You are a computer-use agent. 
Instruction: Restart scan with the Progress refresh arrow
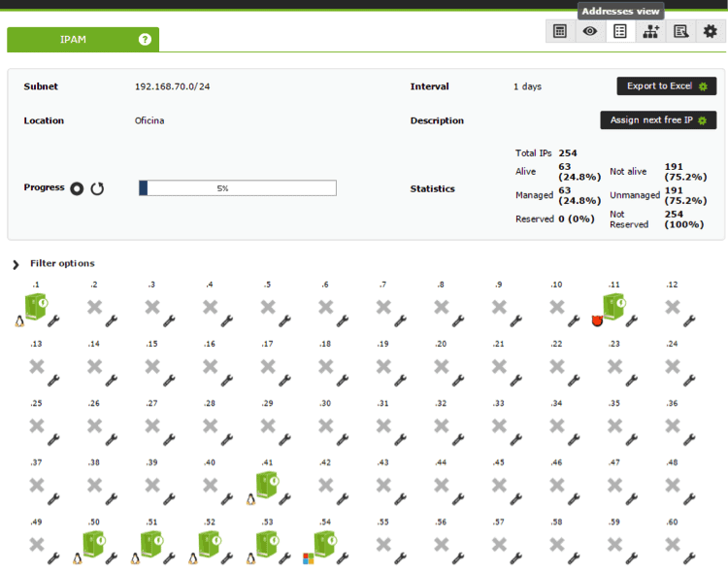point(97,188)
